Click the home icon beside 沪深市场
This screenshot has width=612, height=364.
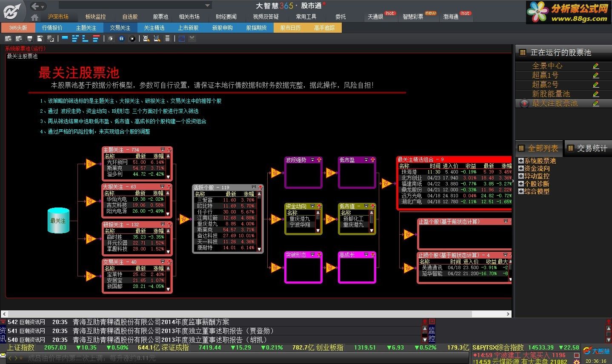tap(35, 17)
